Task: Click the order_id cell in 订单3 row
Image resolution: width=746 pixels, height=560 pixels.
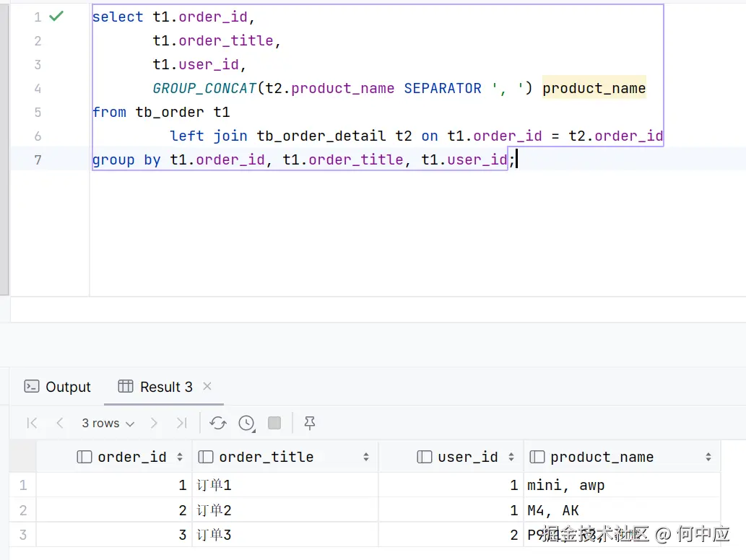Action: tap(114, 535)
